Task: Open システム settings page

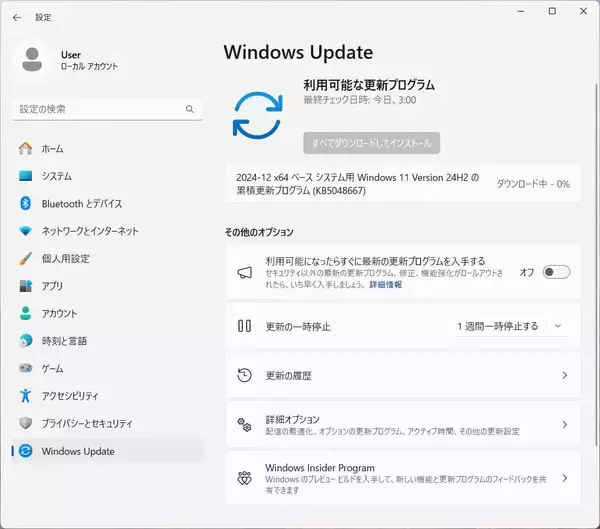Action: (108, 176)
